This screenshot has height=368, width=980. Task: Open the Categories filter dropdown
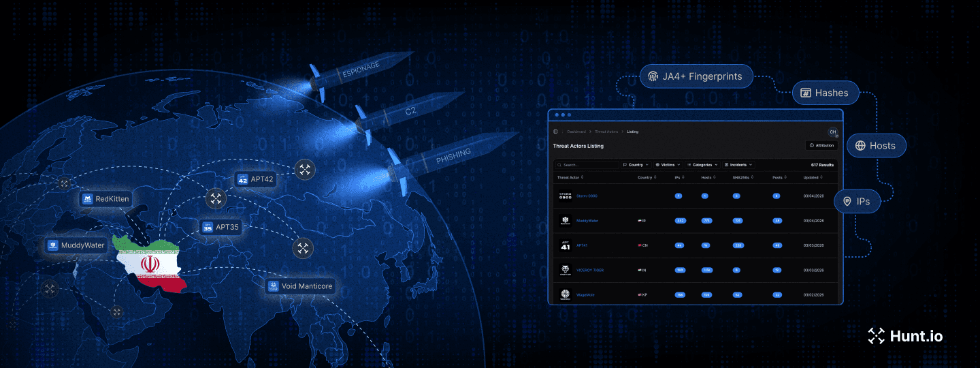pos(702,165)
